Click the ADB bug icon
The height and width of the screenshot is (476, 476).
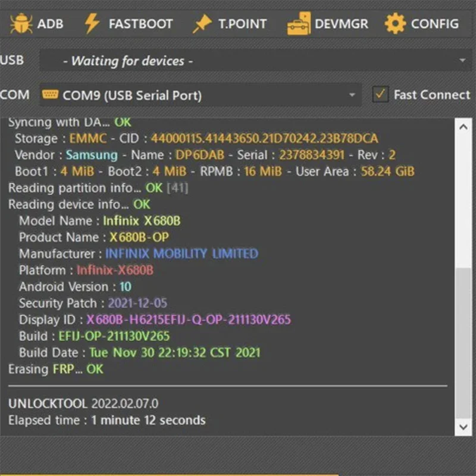click(21, 24)
